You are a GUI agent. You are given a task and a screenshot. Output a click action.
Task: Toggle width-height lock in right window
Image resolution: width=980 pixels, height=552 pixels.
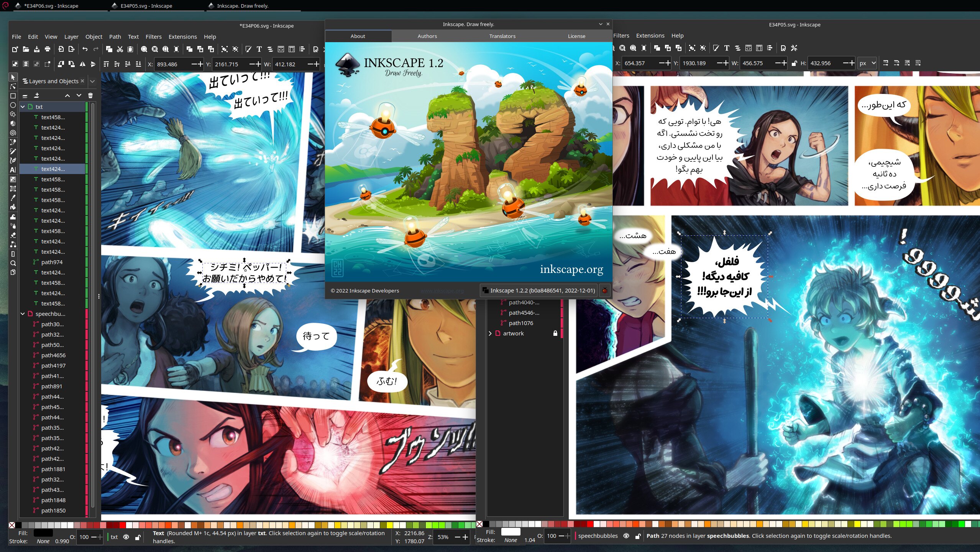point(794,63)
